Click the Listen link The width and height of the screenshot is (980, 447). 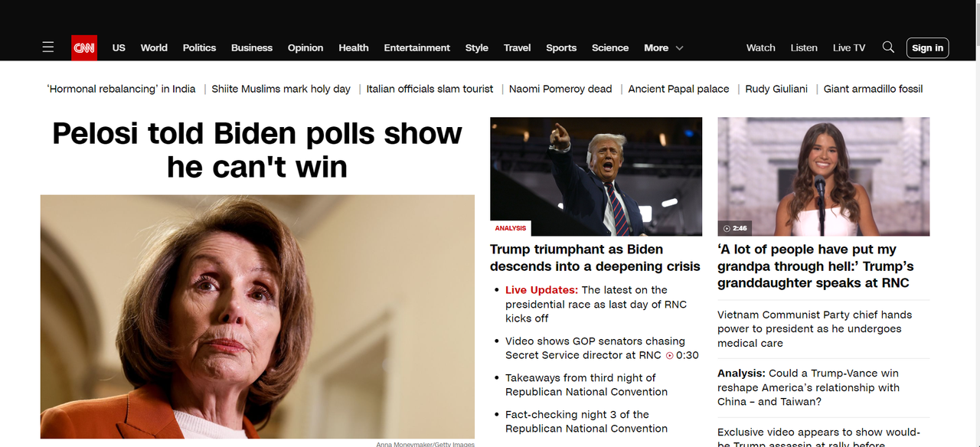pyautogui.click(x=804, y=47)
